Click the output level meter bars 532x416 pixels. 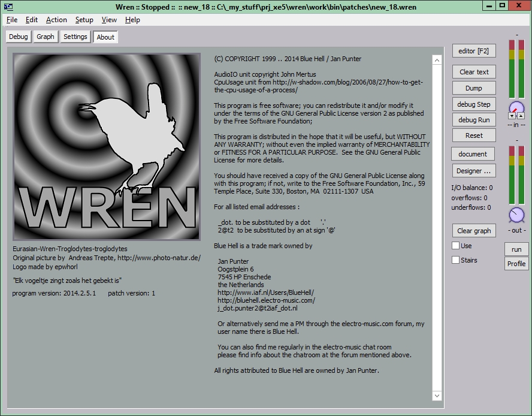516,175
